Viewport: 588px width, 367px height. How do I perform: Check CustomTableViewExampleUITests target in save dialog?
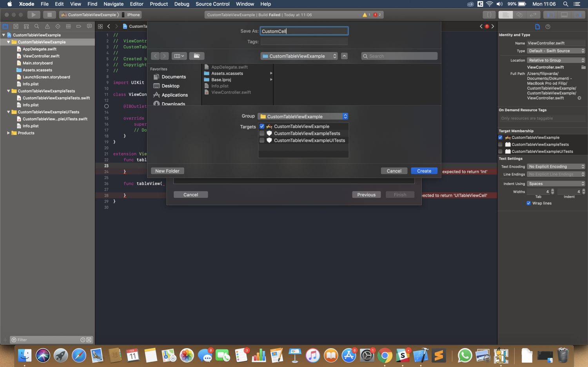[x=262, y=140]
